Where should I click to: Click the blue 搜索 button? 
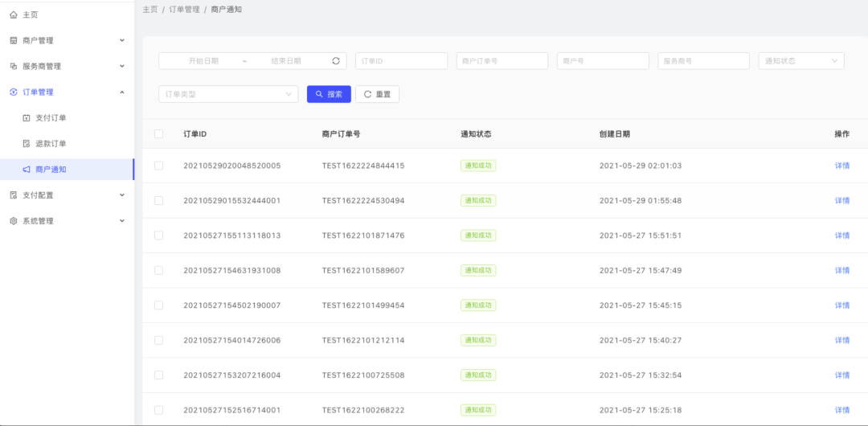pyautogui.click(x=329, y=94)
